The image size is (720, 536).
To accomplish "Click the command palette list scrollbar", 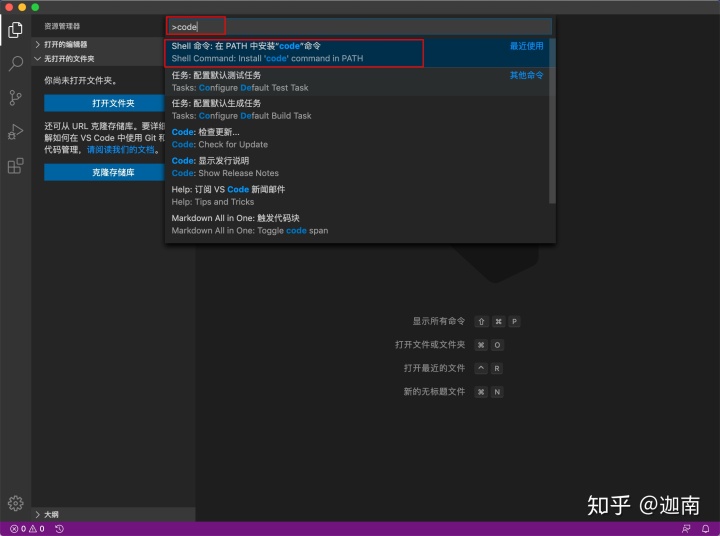I will tap(552, 121).
